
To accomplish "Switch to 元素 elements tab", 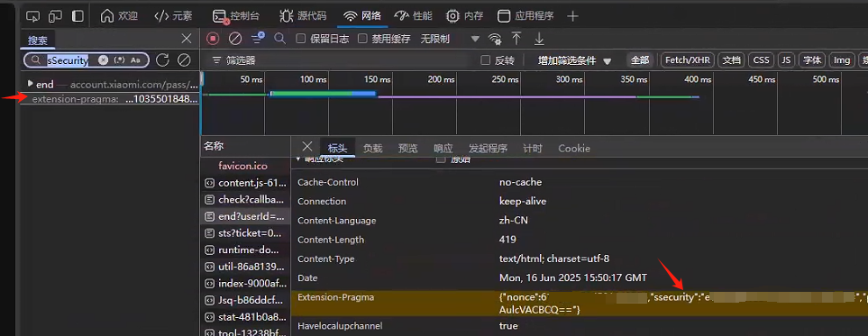I will click(x=173, y=16).
